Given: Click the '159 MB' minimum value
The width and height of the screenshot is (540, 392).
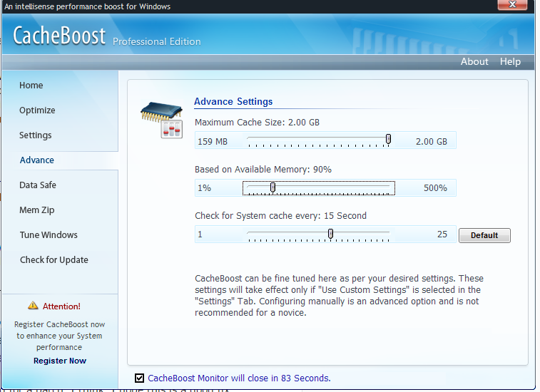Looking at the screenshot, I should click(x=213, y=141).
